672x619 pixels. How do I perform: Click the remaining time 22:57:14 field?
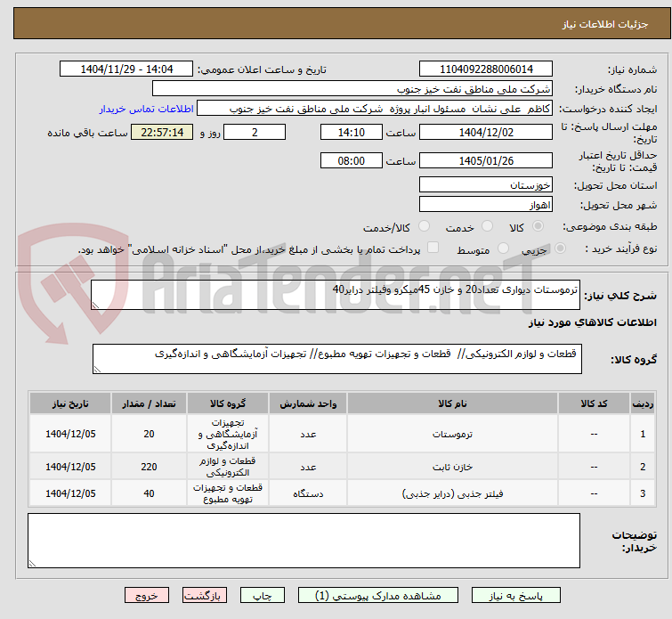(x=162, y=132)
